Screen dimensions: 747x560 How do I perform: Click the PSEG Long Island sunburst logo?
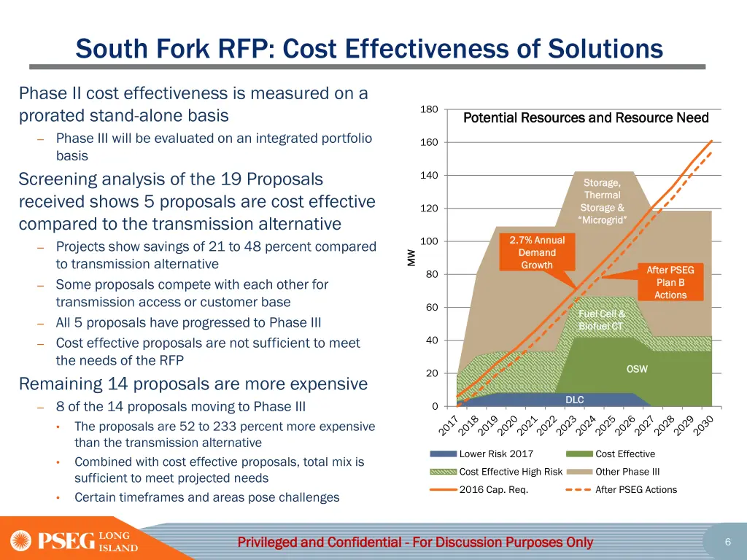[x=21, y=541]
